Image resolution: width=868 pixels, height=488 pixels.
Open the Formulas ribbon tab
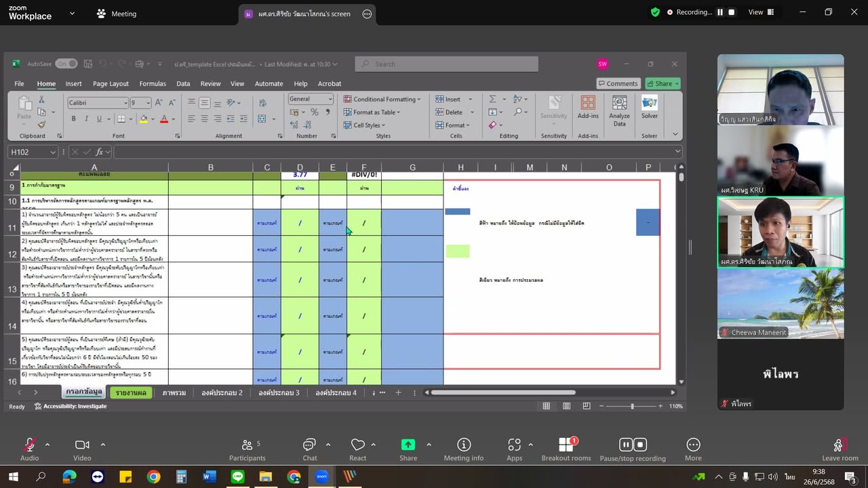tap(153, 83)
